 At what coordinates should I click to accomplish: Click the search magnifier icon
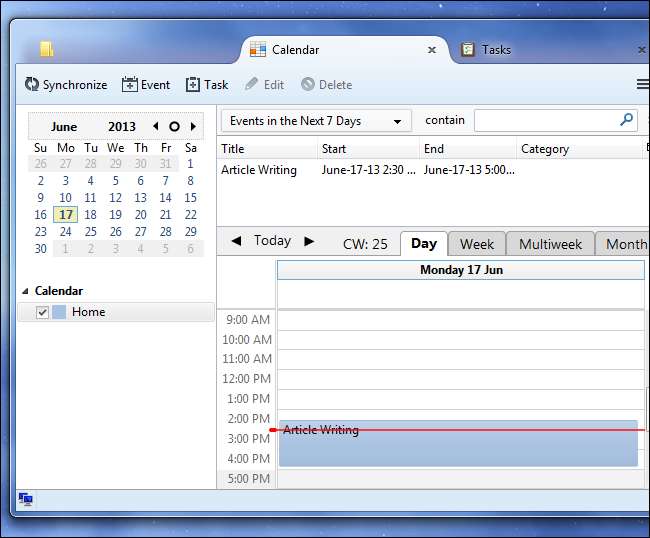point(627,120)
